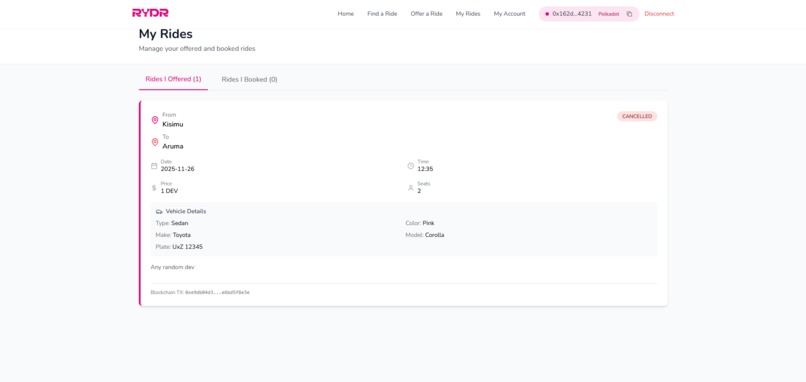
Task: Click the clock icon beside Time
Action: pos(411,166)
